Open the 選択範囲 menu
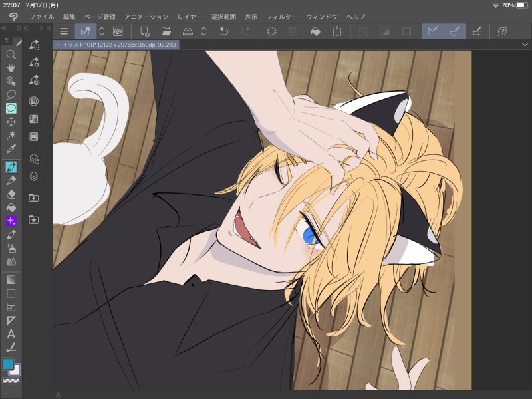 pos(223,17)
